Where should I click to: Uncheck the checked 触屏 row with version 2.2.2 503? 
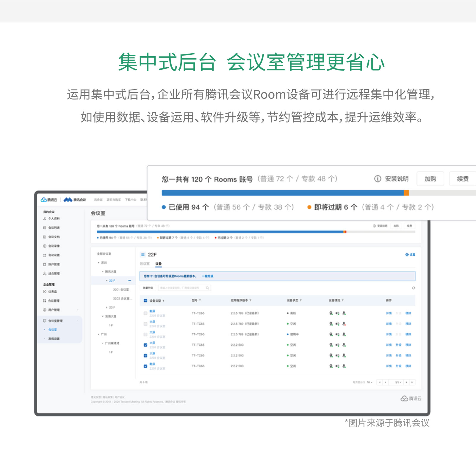pyautogui.click(x=145, y=366)
